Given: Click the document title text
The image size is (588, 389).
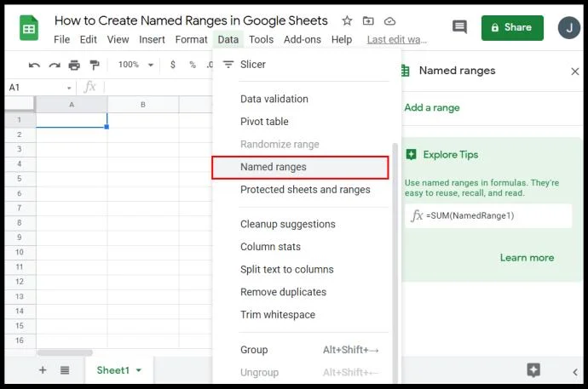Looking at the screenshot, I should pos(191,20).
